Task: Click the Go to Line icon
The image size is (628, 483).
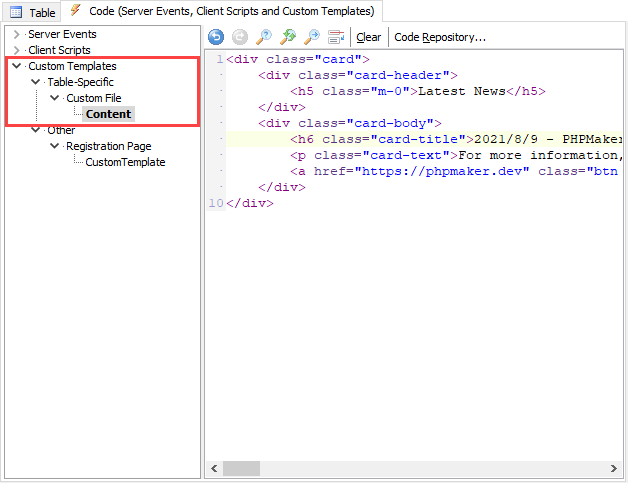Action: coord(336,37)
